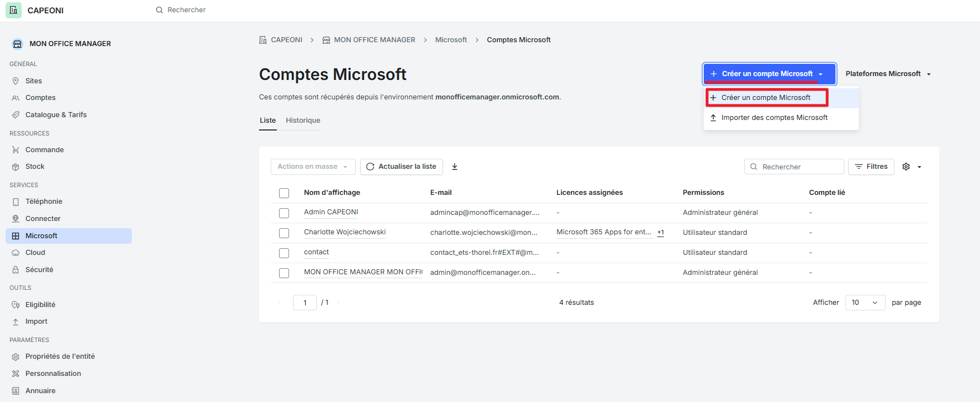This screenshot has height=402, width=980.
Task: Click the previous page arrow
Action: pyautogui.click(x=279, y=303)
